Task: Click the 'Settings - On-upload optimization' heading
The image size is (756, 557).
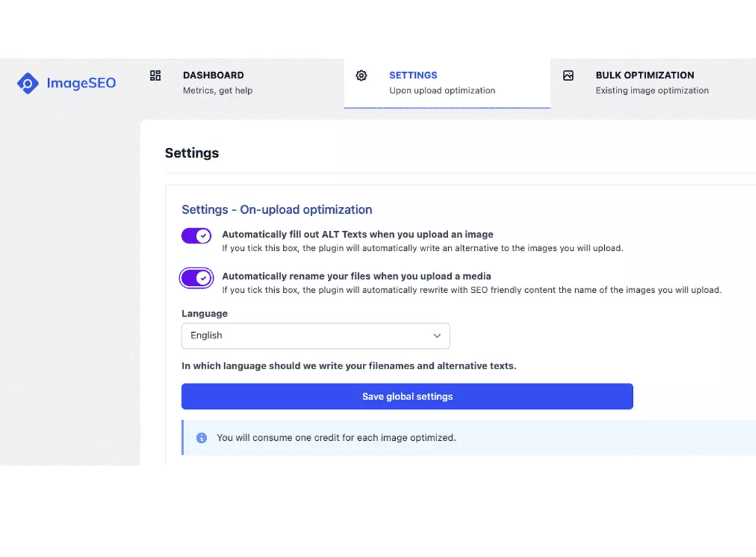Action: click(277, 210)
